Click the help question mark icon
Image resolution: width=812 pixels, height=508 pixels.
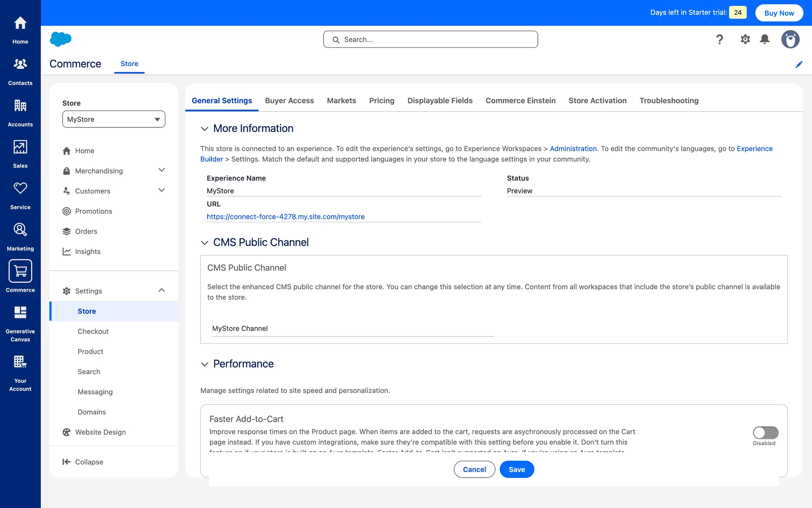coord(719,39)
